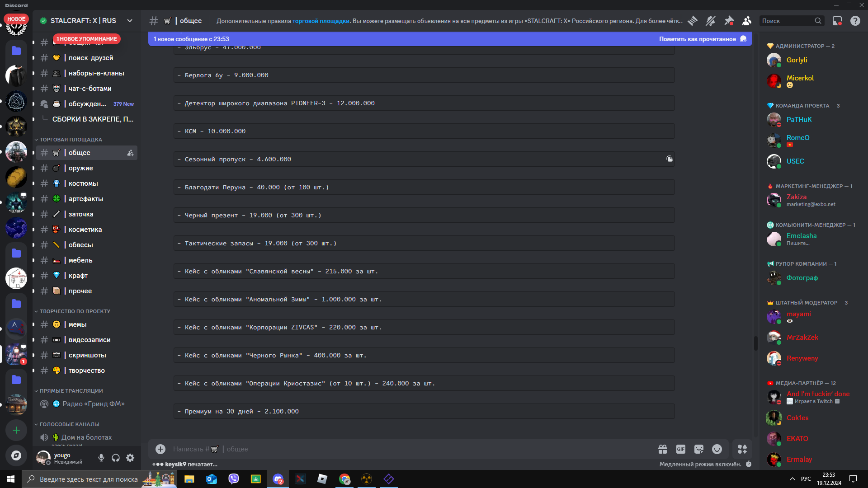Open Discover servers compass icon
868x488 pixels.
16,455
